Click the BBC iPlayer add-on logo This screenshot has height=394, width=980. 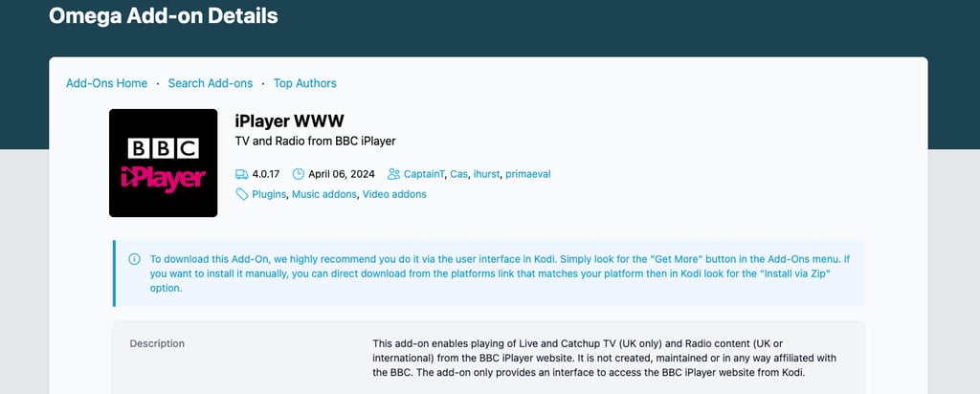click(x=163, y=163)
